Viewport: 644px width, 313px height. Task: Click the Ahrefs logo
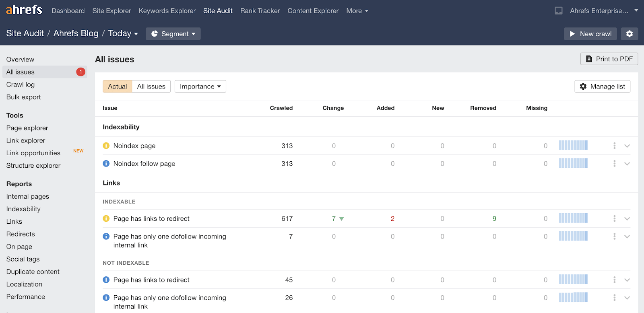24,10
